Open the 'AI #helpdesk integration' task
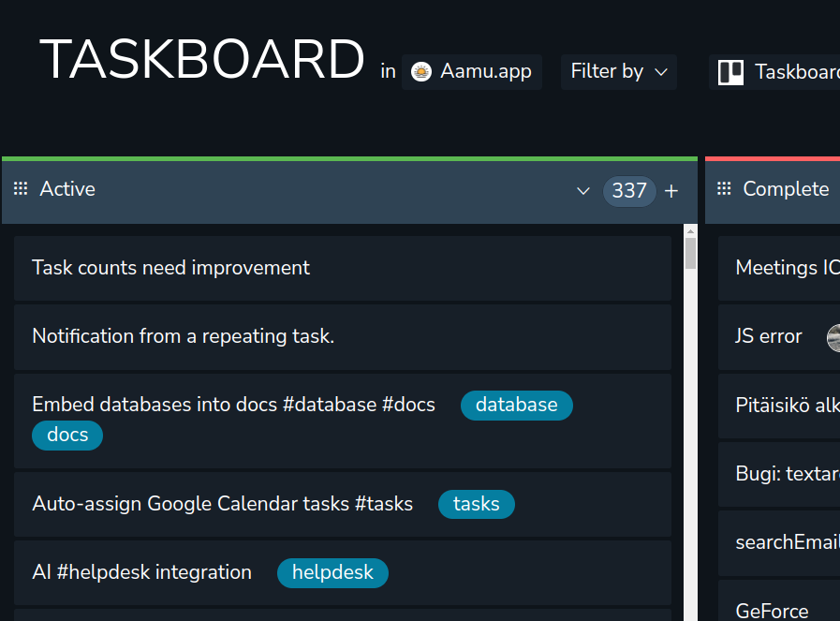 [142, 572]
